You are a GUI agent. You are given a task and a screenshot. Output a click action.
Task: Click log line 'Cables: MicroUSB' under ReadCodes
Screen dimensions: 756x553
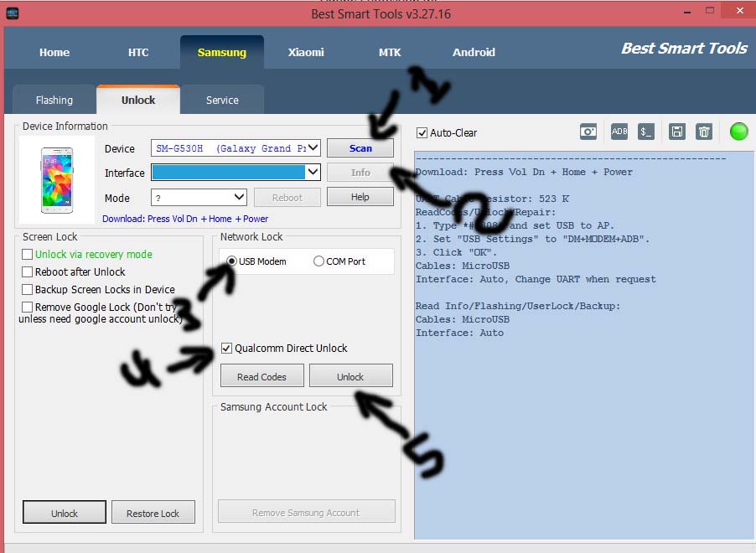coord(463,266)
